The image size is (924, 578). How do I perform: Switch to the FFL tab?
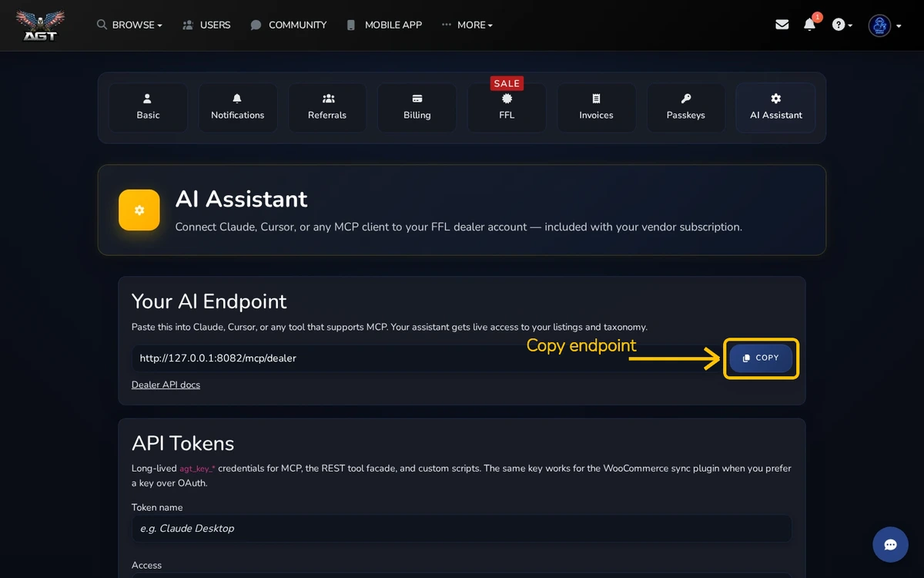[x=507, y=107]
